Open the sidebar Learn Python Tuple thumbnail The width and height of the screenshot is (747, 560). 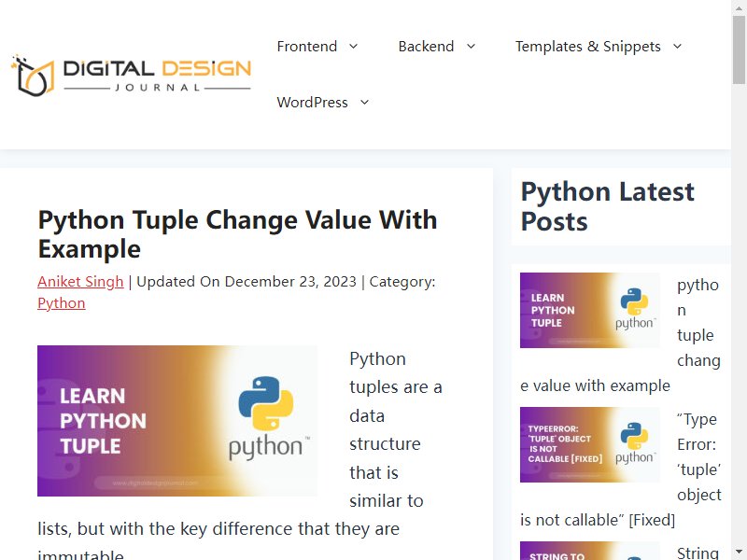pos(590,311)
